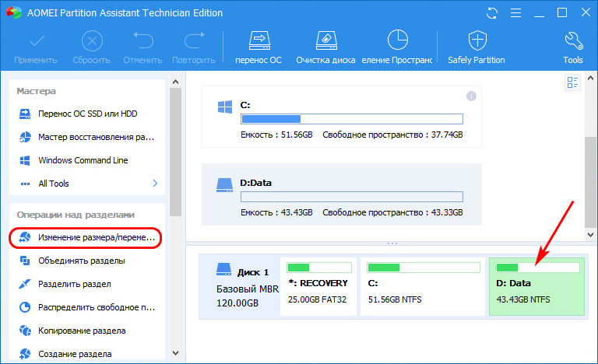Click sidebar scrollbar down arrow

click(x=175, y=353)
